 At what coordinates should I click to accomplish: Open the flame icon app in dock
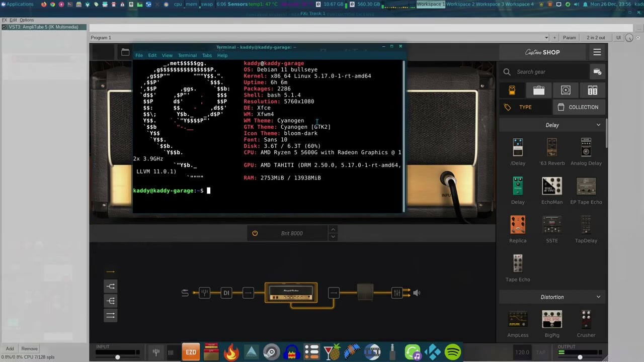231,352
